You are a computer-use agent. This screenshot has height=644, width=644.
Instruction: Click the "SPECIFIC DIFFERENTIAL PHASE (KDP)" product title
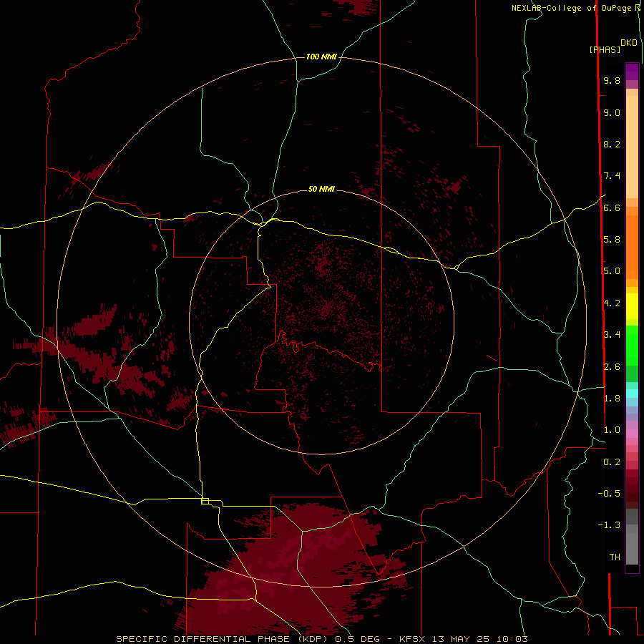tap(223, 639)
